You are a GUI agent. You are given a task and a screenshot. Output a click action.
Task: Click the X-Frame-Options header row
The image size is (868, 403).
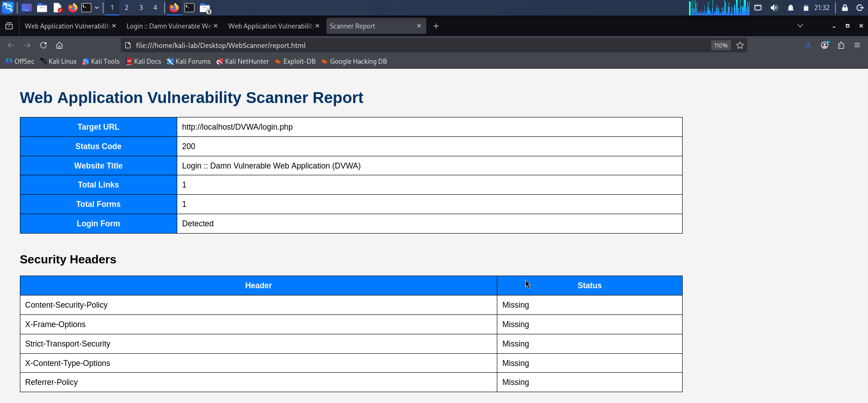(x=351, y=324)
